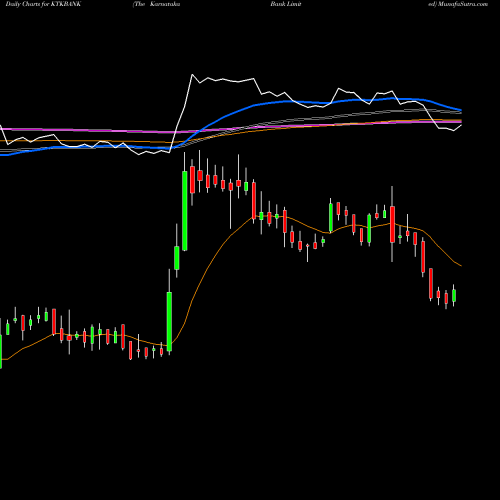The image size is (500, 500).
Task: Select the tall red candle that starts the final decline
Action: tap(423, 257)
